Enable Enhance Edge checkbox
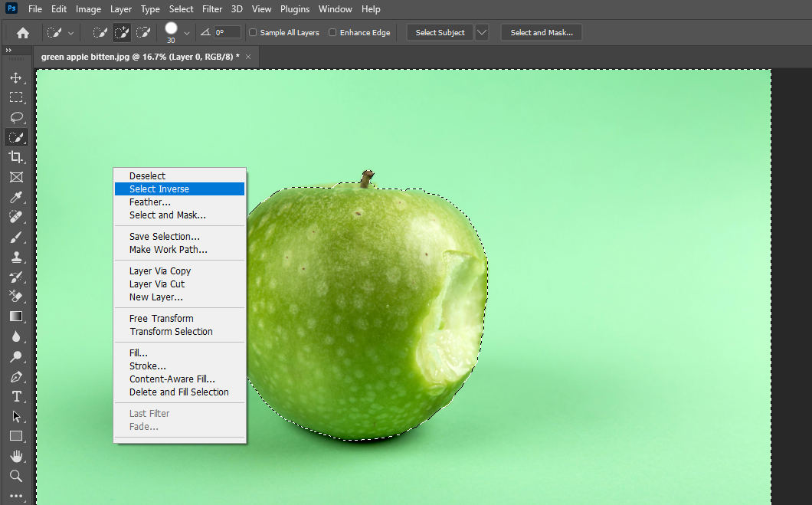The height and width of the screenshot is (505, 812). [x=332, y=32]
